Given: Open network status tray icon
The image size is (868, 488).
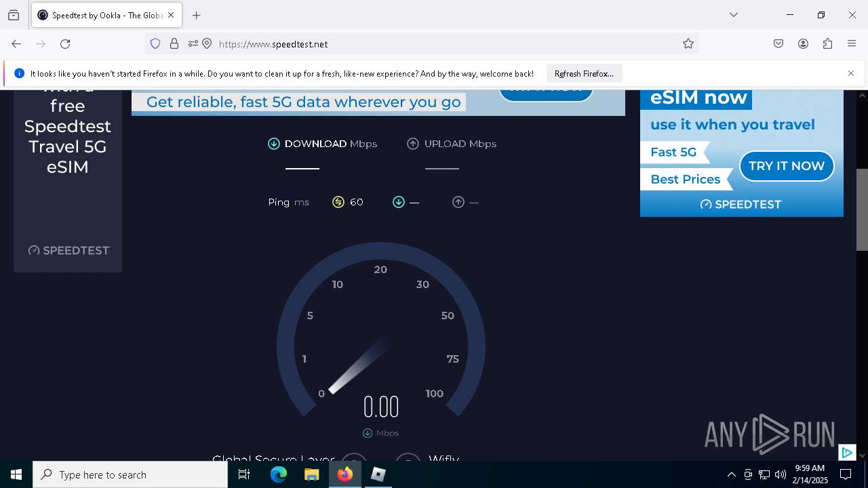Looking at the screenshot, I should (x=764, y=474).
